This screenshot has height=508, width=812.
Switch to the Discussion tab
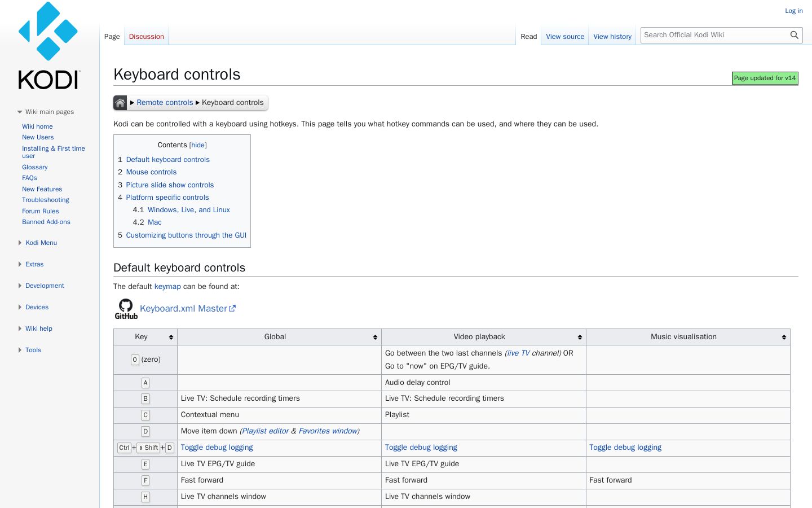(146, 37)
